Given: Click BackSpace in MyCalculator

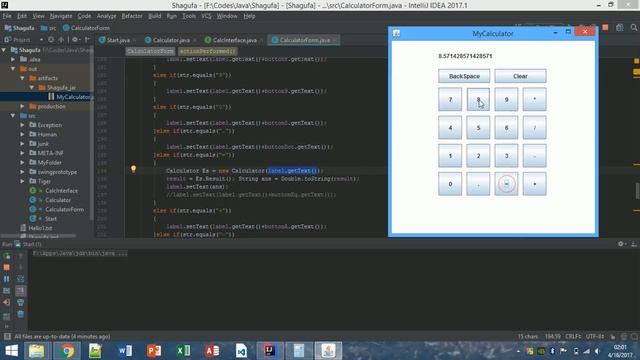Looking at the screenshot, I should pyautogui.click(x=464, y=76).
